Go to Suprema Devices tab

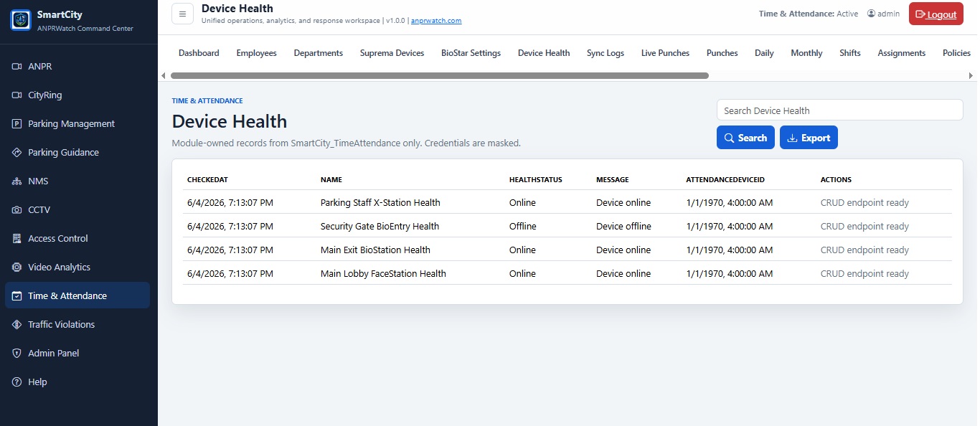(392, 53)
